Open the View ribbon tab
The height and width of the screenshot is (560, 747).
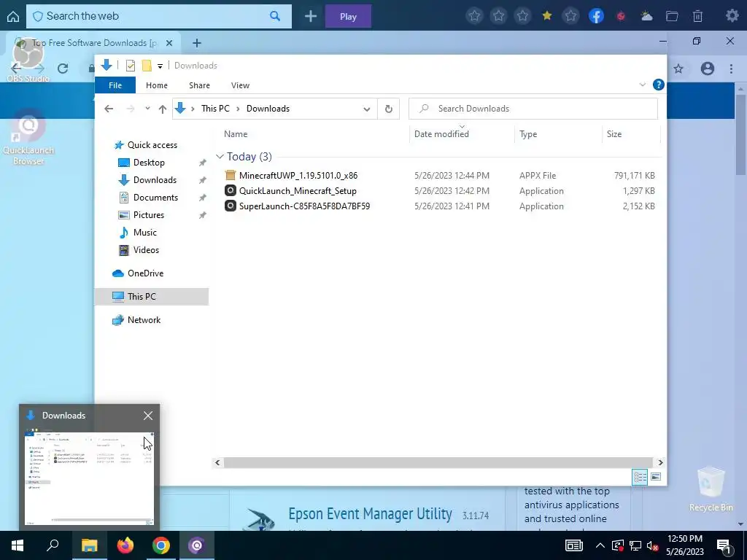240,85
